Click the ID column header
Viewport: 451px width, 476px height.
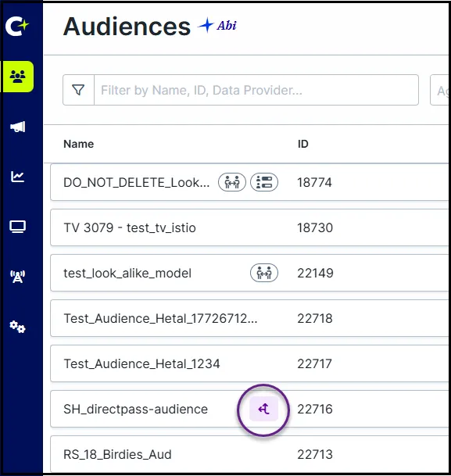(303, 144)
